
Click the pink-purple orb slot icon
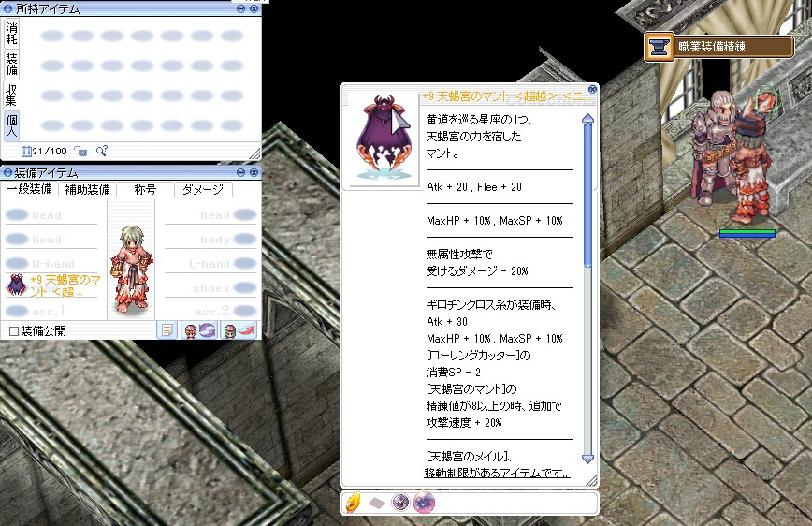(x=423, y=503)
